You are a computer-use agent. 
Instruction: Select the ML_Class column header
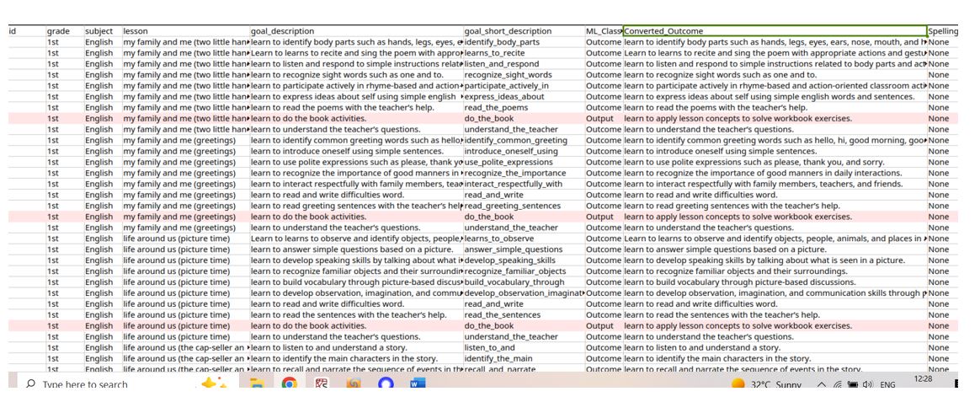pyautogui.click(x=604, y=31)
